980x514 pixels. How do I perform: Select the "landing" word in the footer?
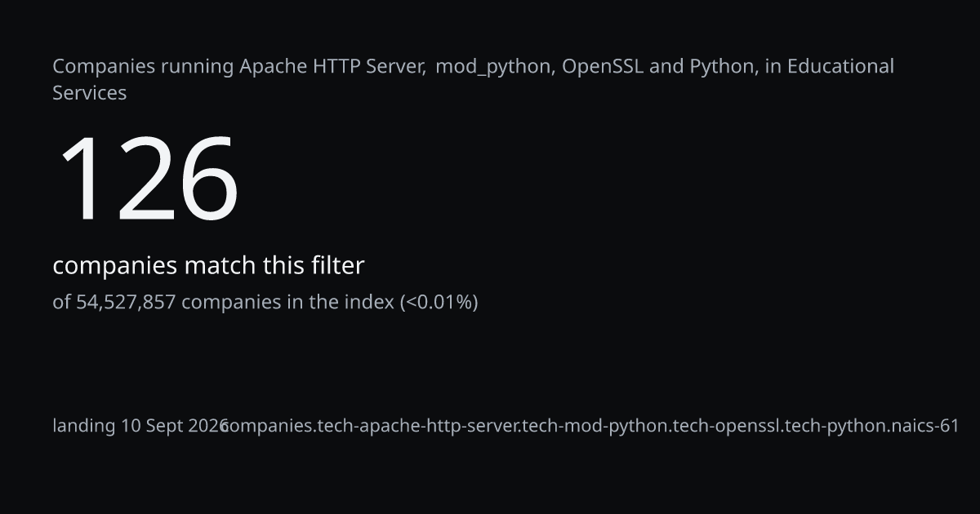click(x=84, y=426)
